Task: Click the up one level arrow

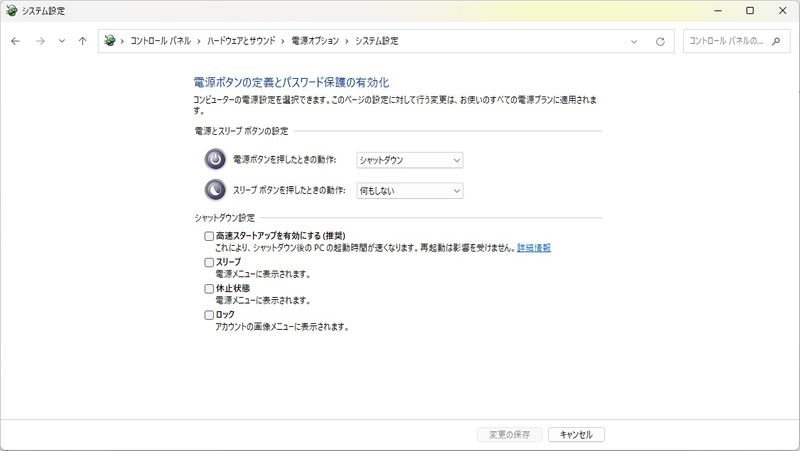Action: [x=82, y=41]
